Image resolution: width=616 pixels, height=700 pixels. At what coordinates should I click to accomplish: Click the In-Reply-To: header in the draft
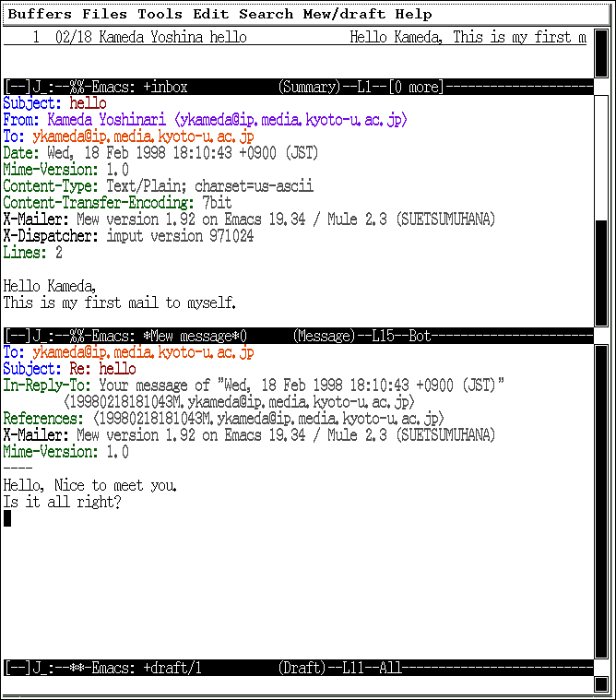point(254,386)
